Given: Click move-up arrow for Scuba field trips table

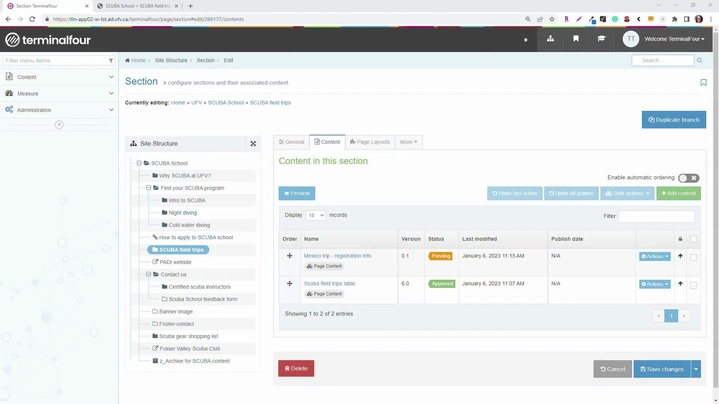Looking at the screenshot, I should pos(681,284).
